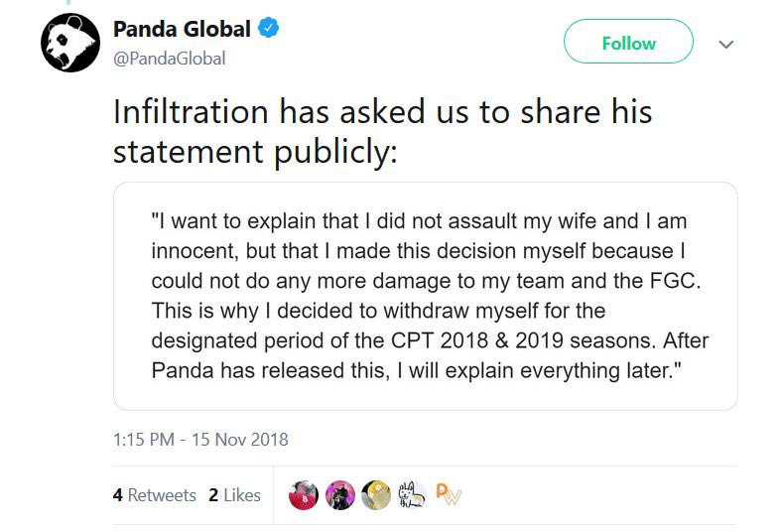Click the Panda Global panda logo avatar
Viewport: 782px width, 532px height.
68,43
